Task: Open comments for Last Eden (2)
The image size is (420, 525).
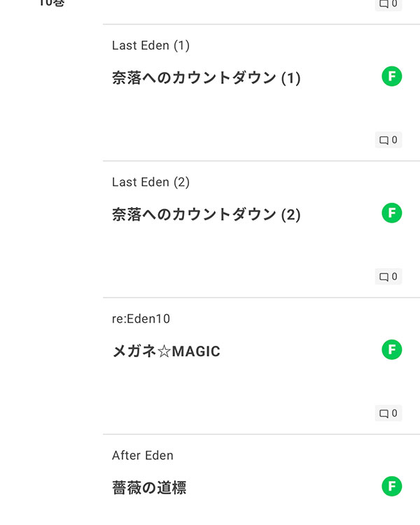Action: (388, 276)
